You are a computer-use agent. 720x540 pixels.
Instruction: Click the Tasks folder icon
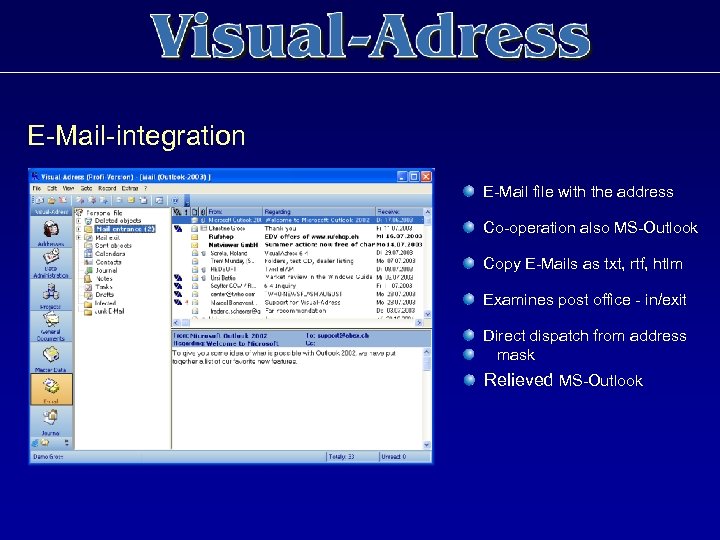88,287
